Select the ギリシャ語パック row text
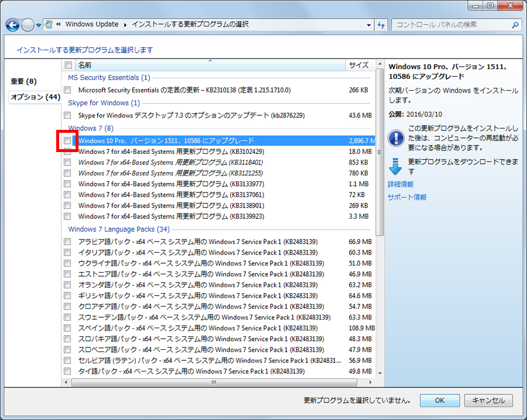Image resolution: width=527 pixels, height=420 pixels. [x=198, y=296]
